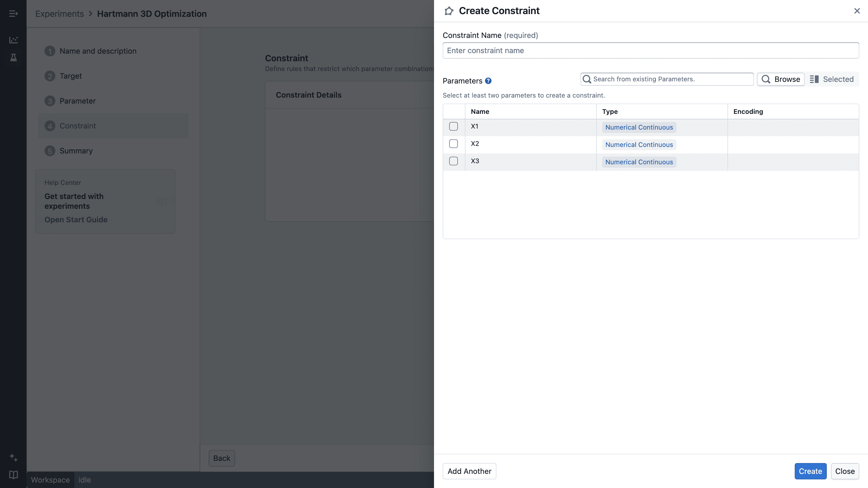Click X2's Numerical Continuous type tag
This screenshot has height=488, width=868.
[639, 145]
